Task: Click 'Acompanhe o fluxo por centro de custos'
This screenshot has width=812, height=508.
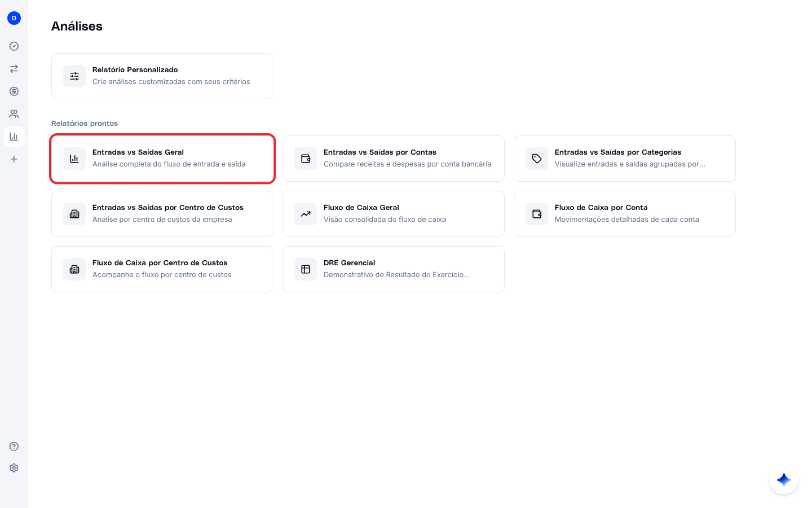Action: pos(162,275)
